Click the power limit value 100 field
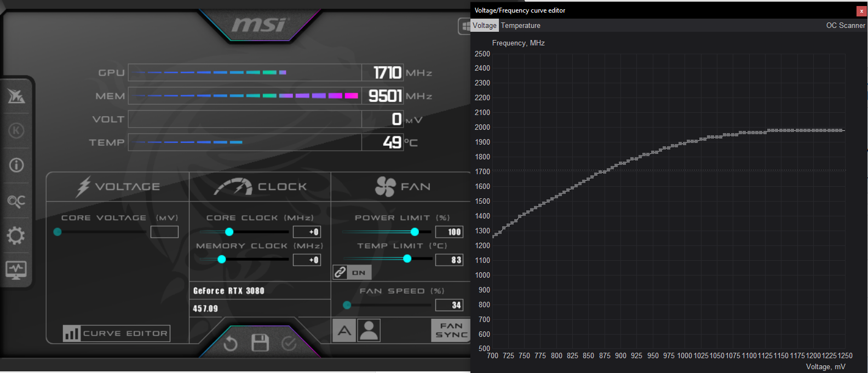Image resolution: width=868 pixels, height=373 pixels. click(449, 232)
